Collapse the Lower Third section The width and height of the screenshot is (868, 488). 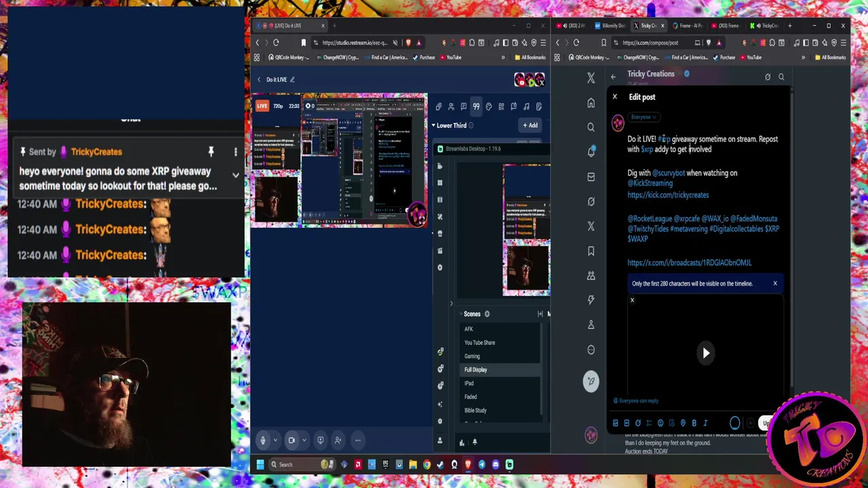433,125
